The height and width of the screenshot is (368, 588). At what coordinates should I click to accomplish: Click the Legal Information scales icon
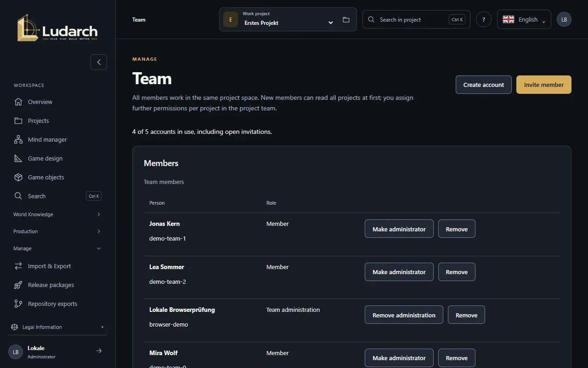[x=14, y=327]
